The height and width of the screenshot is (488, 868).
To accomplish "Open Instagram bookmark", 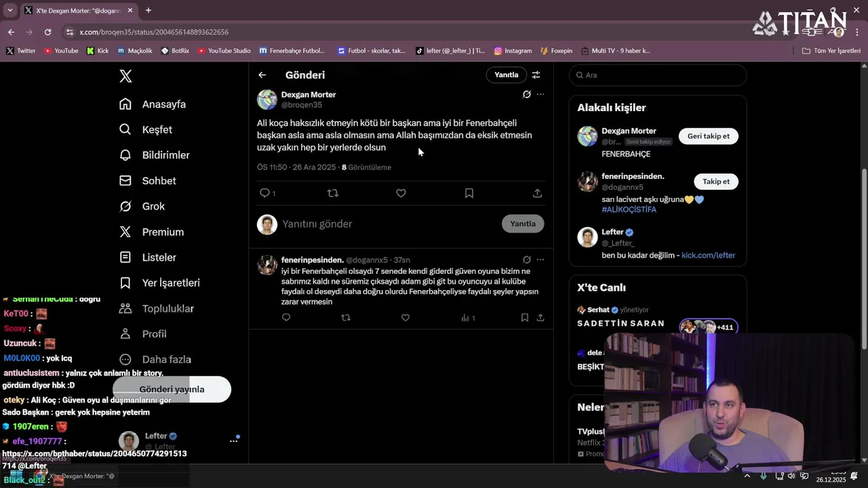I will pyautogui.click(x=513, y=51).
